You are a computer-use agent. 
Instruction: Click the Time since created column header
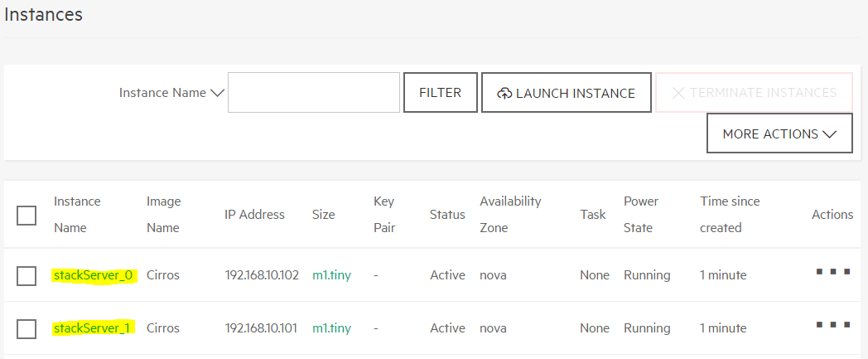(x=730, y=215)
